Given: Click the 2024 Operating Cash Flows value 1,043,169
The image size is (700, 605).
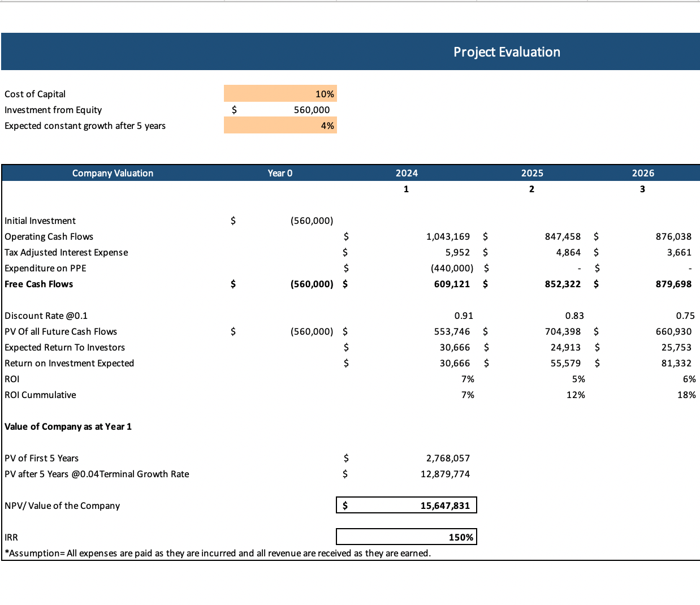Looking at the screenshot, I should (447, 236).
